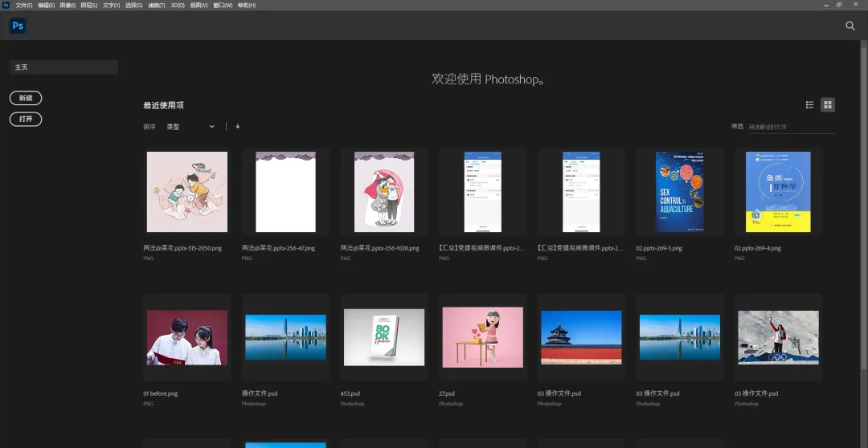Click the 新建 button
Image resolution: width=868 pixels, height=448 pixels.
coord(26,98)
